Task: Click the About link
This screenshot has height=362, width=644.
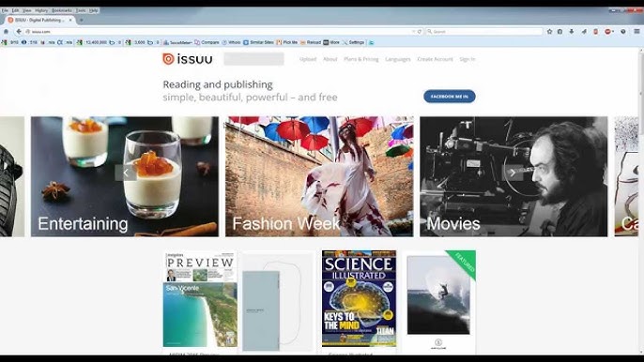Action: click(x=330, y=59)
